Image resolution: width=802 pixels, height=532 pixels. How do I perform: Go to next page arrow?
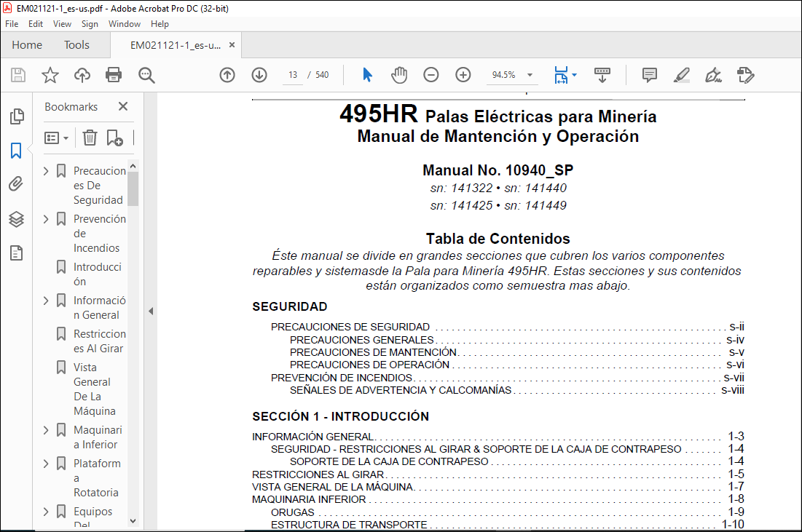pyautogui.click(x=259, y=75)
